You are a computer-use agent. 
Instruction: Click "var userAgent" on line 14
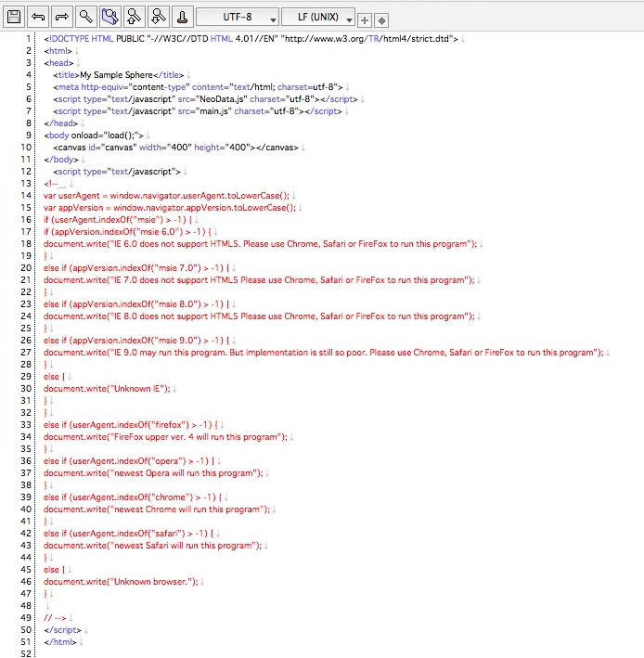[71, 196]
